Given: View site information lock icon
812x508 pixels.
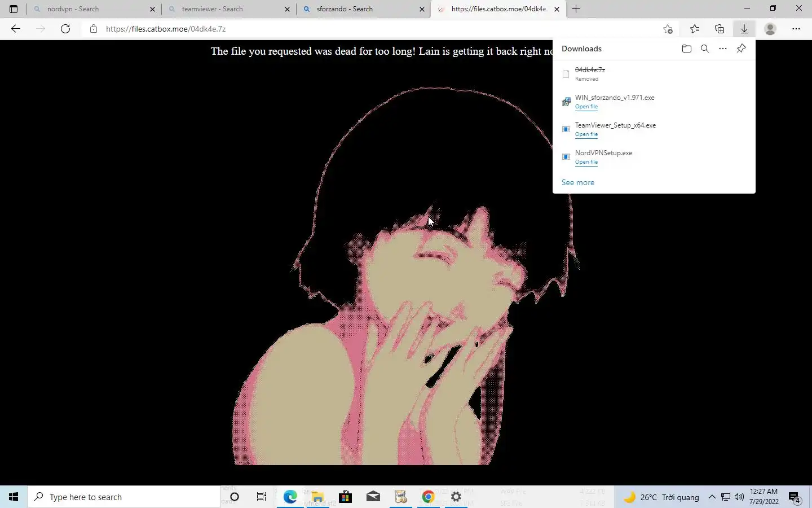Looking at the screenshot, I should pyautogui.click(x=94, y=29).
